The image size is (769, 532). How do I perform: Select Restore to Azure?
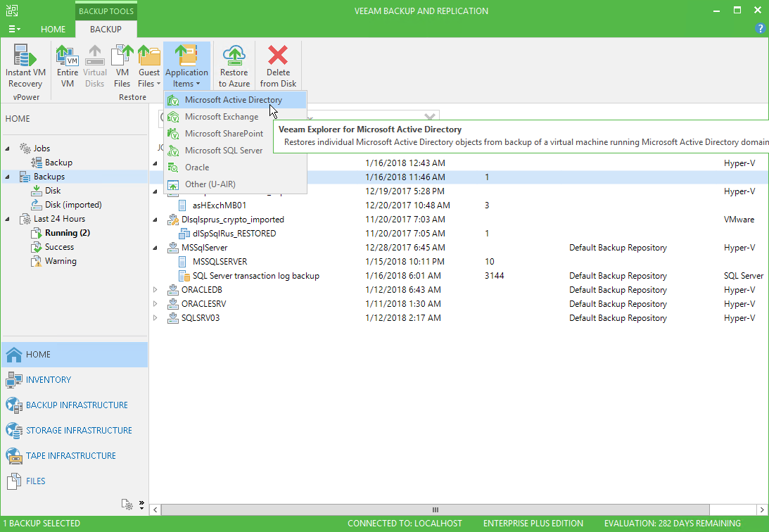234,66
